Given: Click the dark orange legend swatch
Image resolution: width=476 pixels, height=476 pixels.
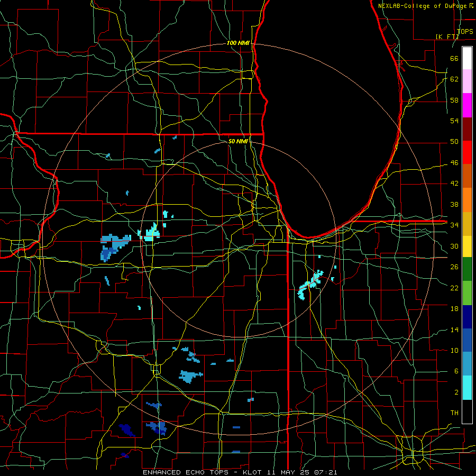Looking at the screenshot, I should 467,176.
